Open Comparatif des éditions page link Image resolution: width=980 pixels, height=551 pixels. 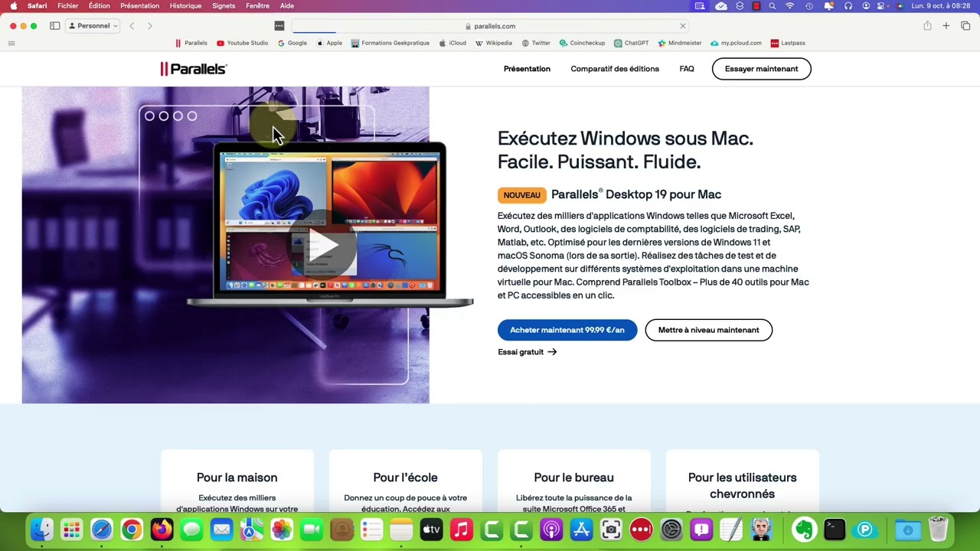point(615,69)
